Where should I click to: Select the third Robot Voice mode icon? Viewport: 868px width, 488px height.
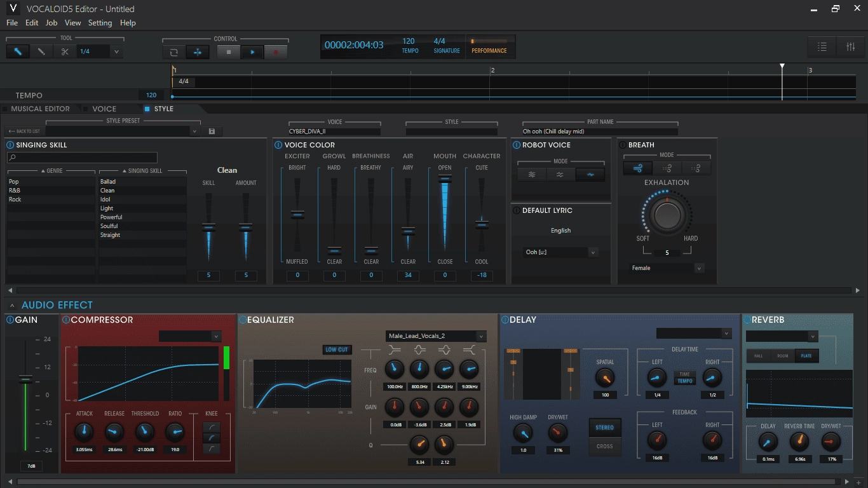[x=590, y=175]
